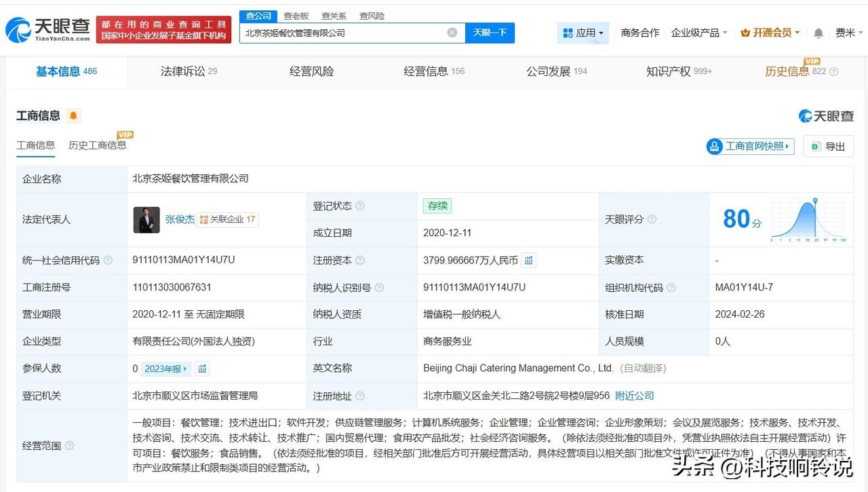The width and height of the screenshot is (868, 492).
Task: Click the English name Beijing Chaji Catering Management
Action: [518, 368]
